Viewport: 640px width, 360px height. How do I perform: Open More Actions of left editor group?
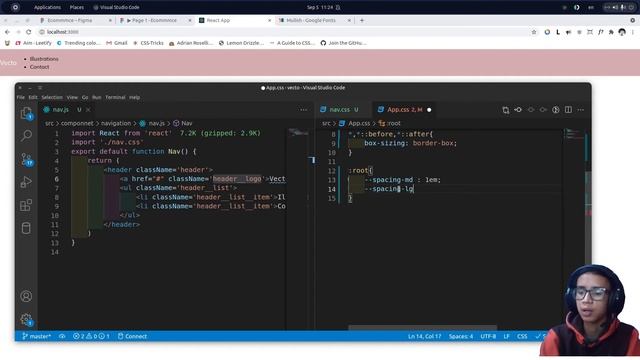[304, 110]
